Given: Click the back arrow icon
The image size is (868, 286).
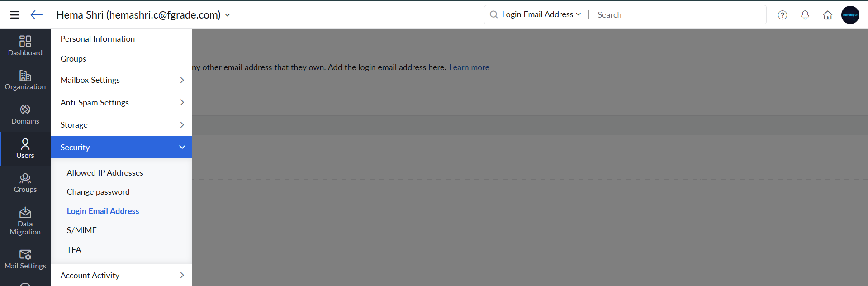Looking at the screenshot, I should [x=36, y=15].
